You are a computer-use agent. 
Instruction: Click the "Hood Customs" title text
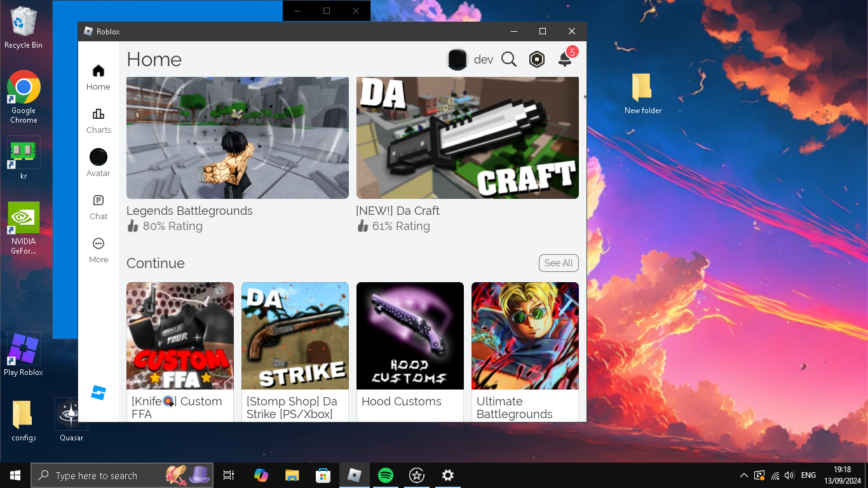click(401, 402)
